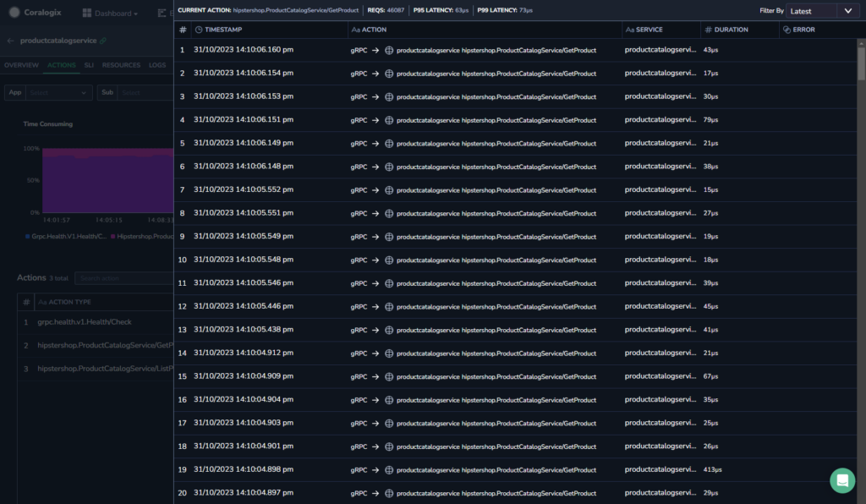
Task: Click the service name in row 6
Action: [x=660, y=166]
